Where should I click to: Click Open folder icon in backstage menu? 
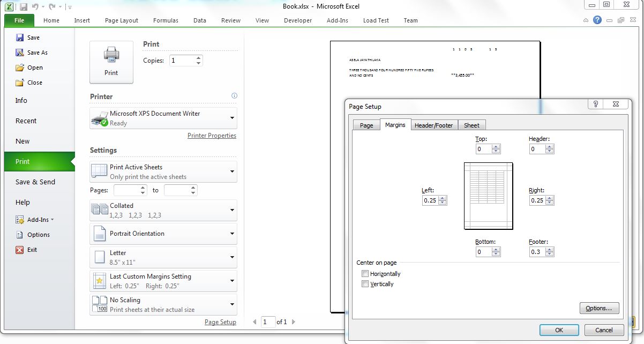(x=20, y=68)
